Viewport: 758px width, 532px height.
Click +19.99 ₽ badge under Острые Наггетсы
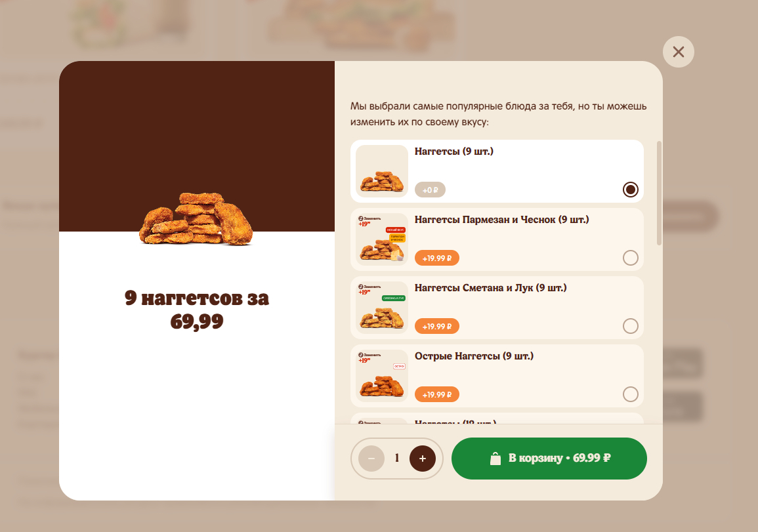tap(437, 394)
